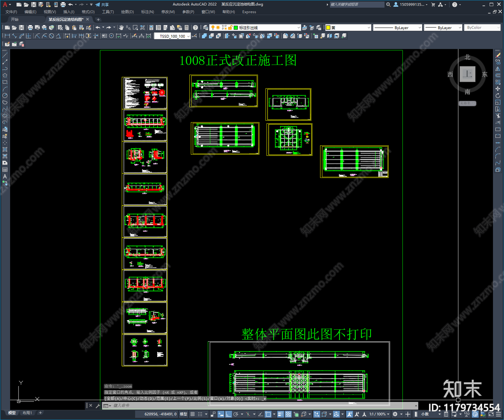Open the Layer Properties manager icon
This screenshot has height=420, width=504.
[206, 28]
